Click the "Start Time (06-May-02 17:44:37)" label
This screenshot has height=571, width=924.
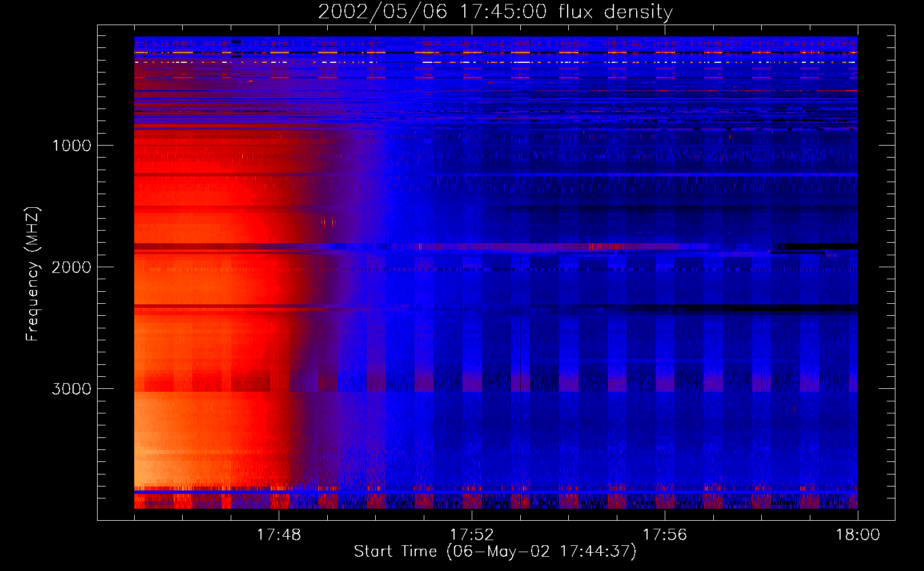[x=495, y=552]
